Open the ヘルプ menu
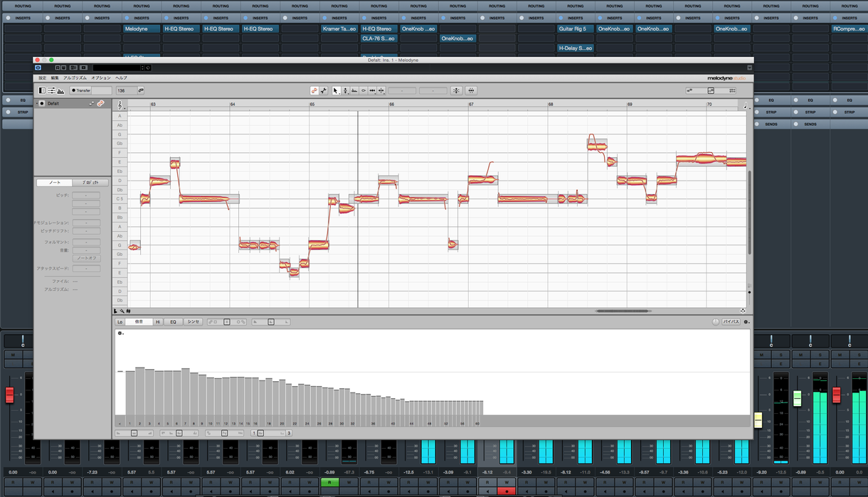The height and width of the screenshot is (497, 868). click(121, 78)
